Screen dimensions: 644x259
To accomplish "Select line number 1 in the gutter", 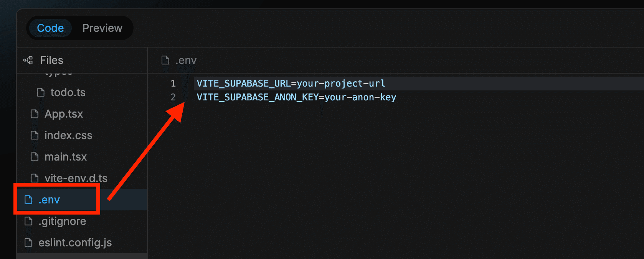I will coord(173,84).
